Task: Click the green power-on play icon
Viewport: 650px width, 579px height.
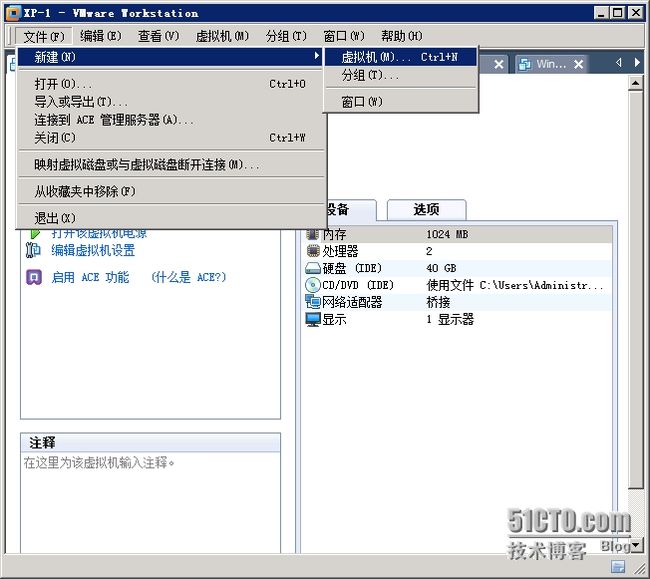Action: click(35, 233)
